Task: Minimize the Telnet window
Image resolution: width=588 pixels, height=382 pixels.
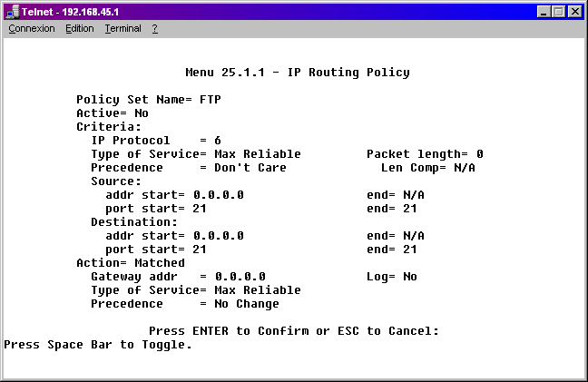Action: (x=543, y=12)
